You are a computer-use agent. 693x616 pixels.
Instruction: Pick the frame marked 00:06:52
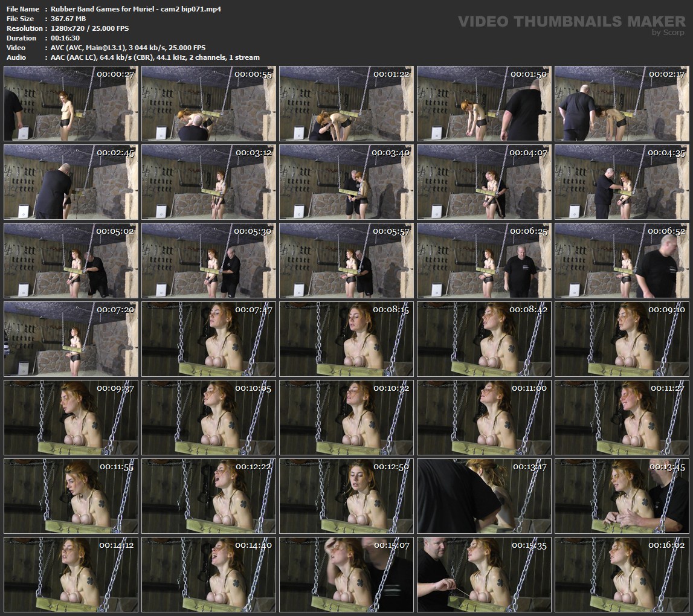(x=622, y=261)
